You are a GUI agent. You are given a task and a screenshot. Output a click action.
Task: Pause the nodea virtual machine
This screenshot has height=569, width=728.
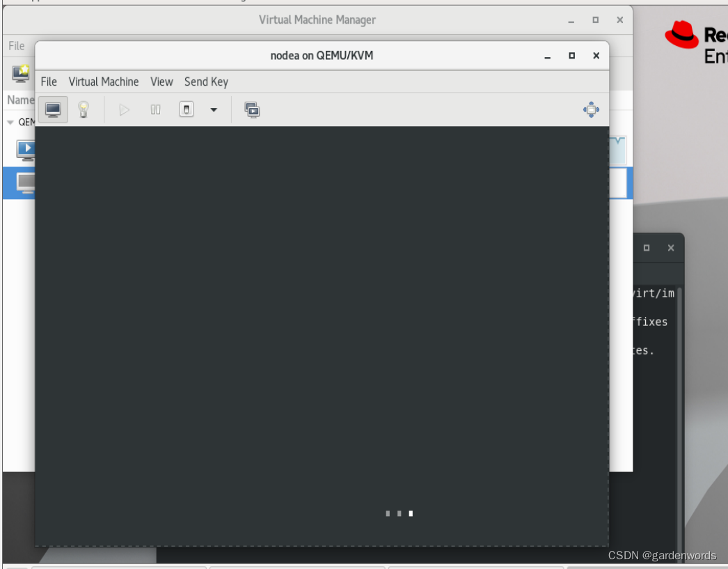pos(155,109)
